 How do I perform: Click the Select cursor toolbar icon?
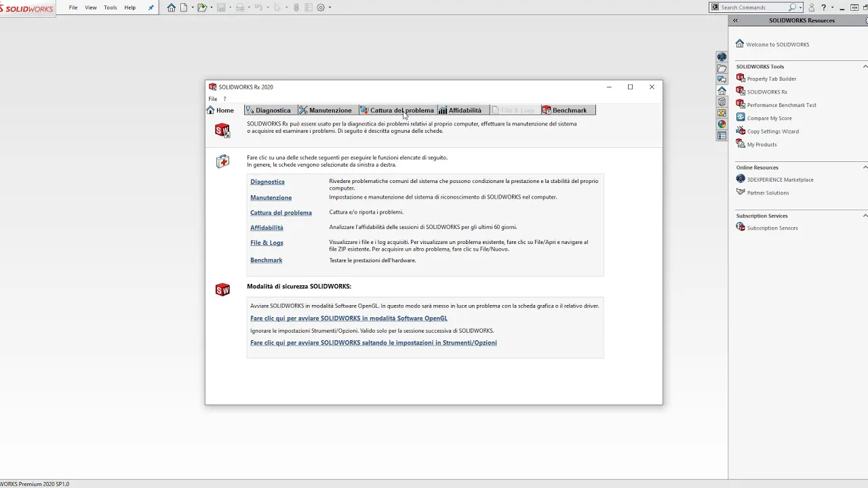[277, 7]
